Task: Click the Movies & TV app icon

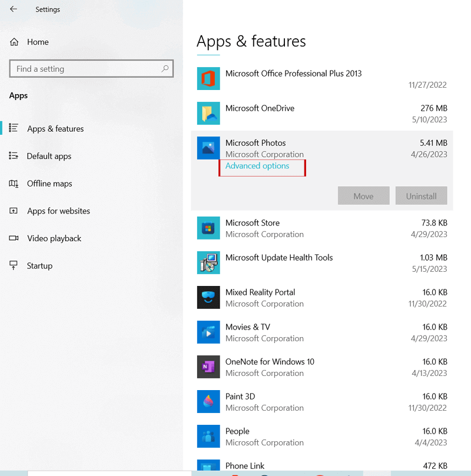Action: pos(208,332)
